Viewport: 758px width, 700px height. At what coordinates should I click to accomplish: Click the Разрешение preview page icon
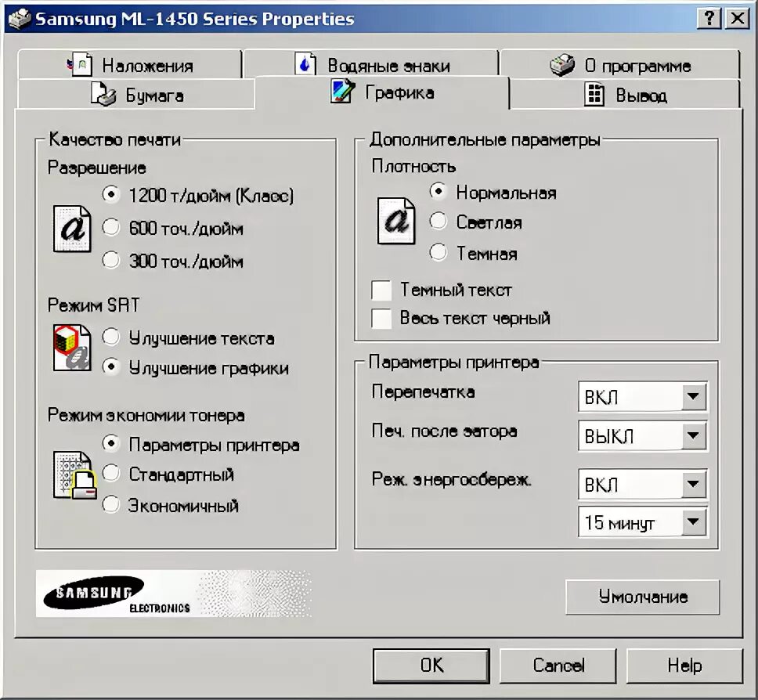(72, 229)
